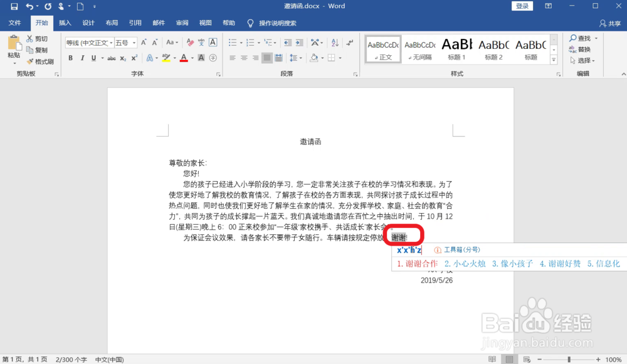Adjust the zoom slider handle
The image size is (627, 364).
569,359
